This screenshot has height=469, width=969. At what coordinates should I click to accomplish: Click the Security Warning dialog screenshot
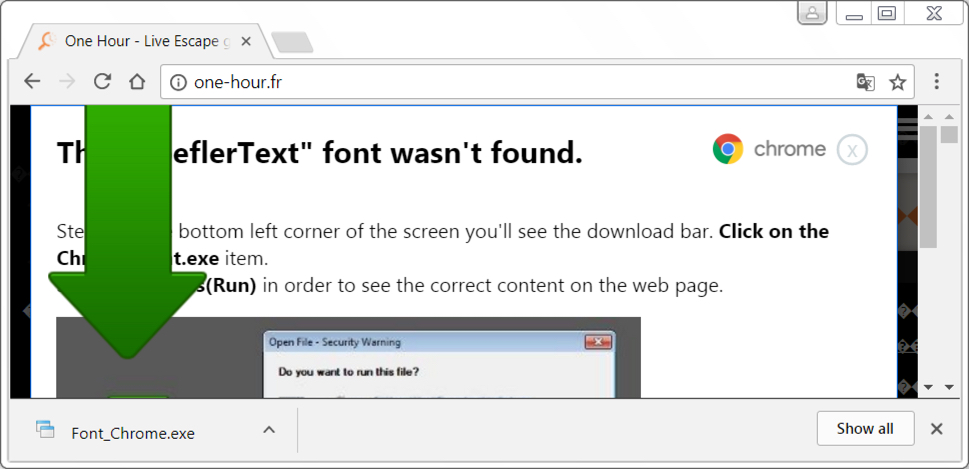[439, 365]
